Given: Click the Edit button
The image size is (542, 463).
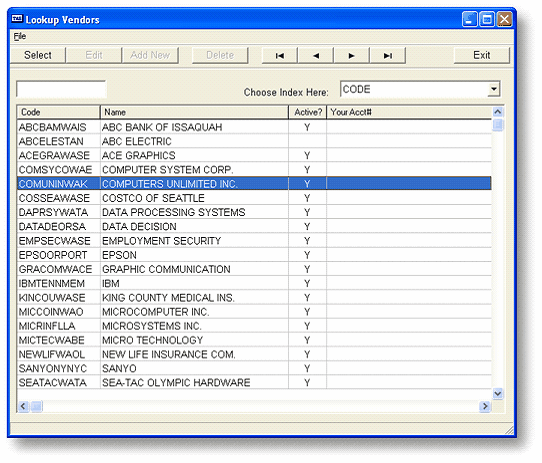Looking at the screenshot, I should click(94, 55).
